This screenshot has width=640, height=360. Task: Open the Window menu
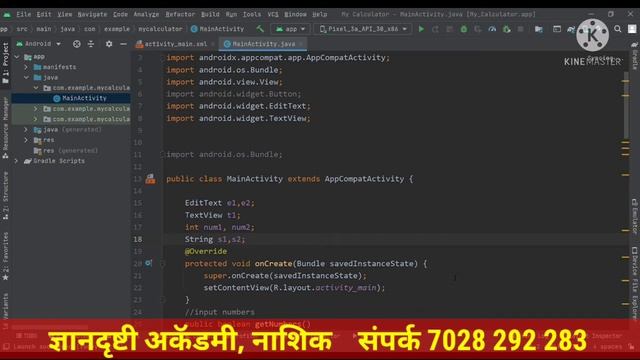click(296, 14)
